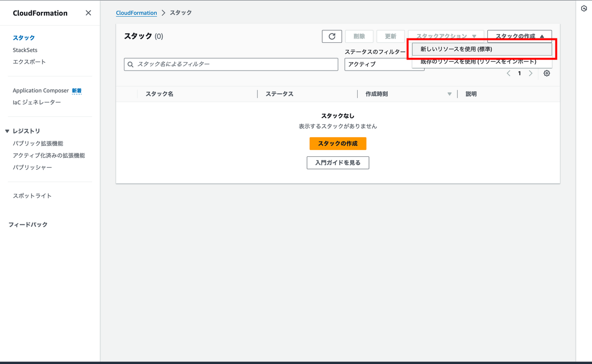Open アクティブ化済みの拡張機能 in sidebar
The image size is (592, 364).
49,155
